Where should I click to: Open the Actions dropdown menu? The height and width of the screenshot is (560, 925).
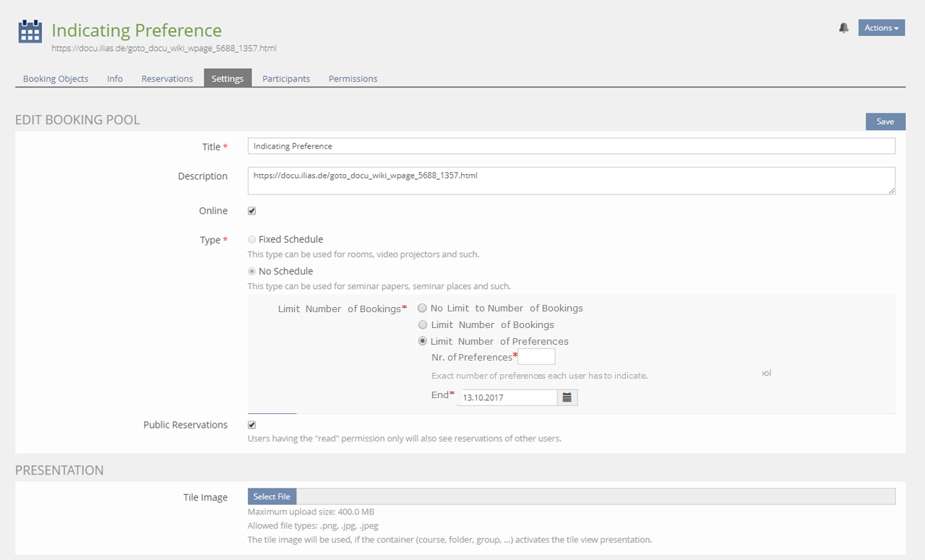(x=881, y=28)
